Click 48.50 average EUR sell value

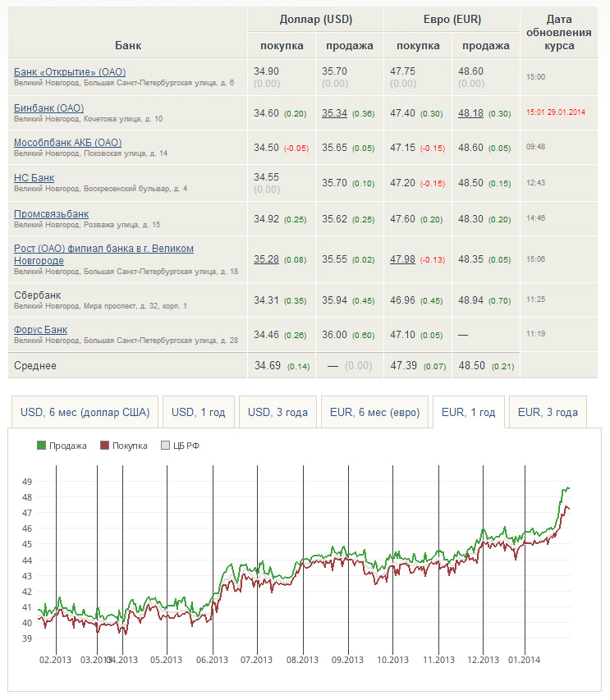point(471,366)
